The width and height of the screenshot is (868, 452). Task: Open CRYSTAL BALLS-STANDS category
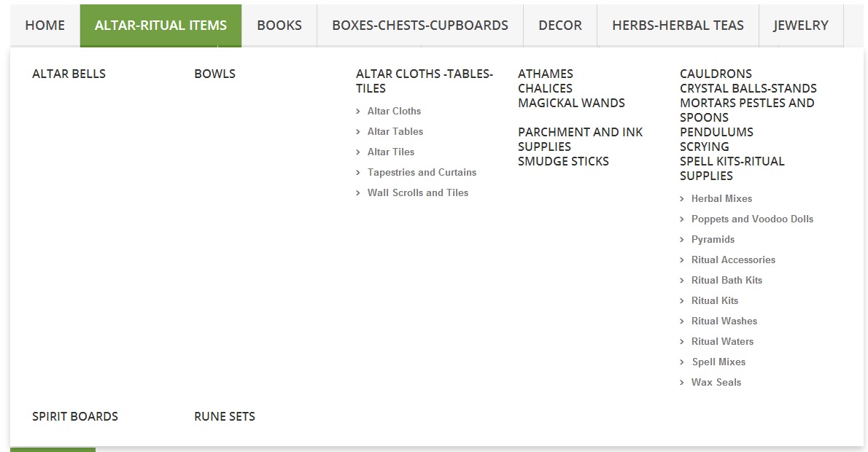748,88
